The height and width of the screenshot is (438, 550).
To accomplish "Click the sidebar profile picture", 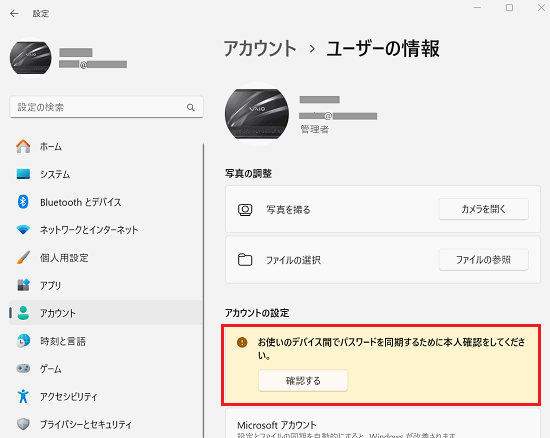I will coord(31,58).
